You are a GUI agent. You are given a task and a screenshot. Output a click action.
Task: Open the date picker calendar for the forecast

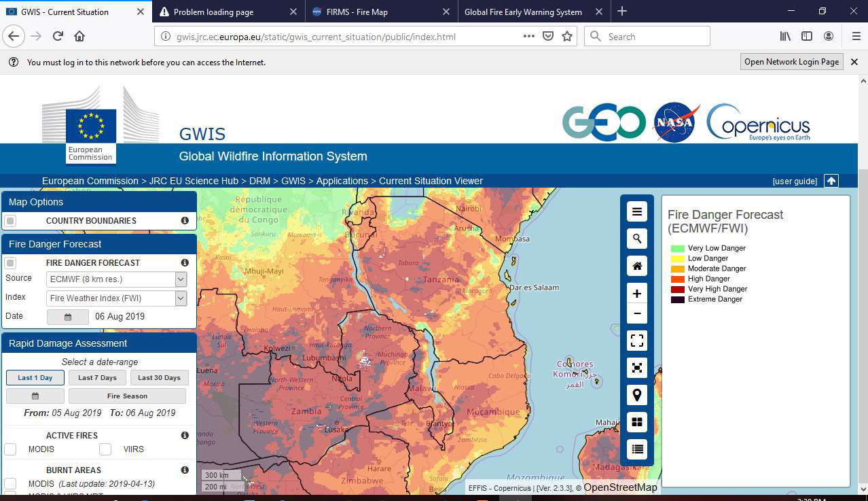pyautogui.click(x=67, y=316)
